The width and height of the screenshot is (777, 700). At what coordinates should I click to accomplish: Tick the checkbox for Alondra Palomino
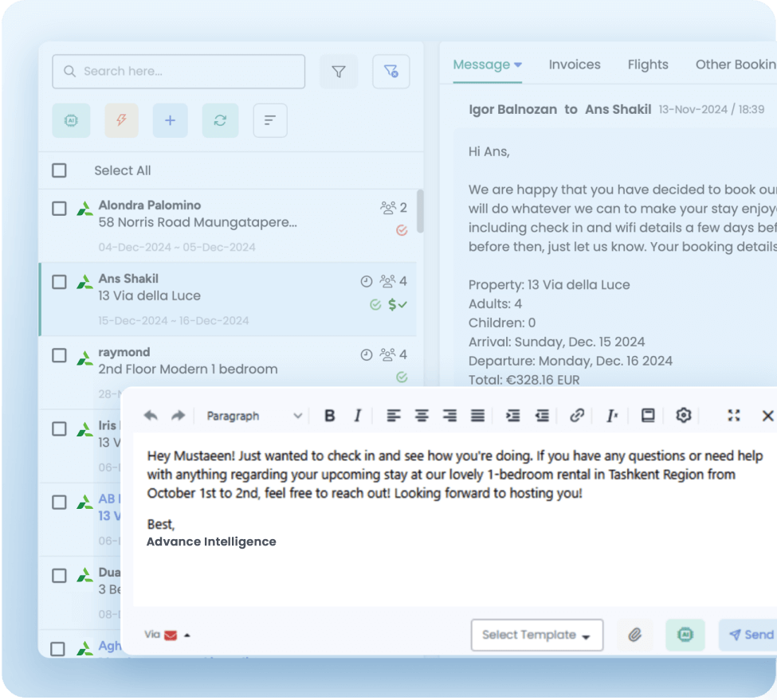60,209
